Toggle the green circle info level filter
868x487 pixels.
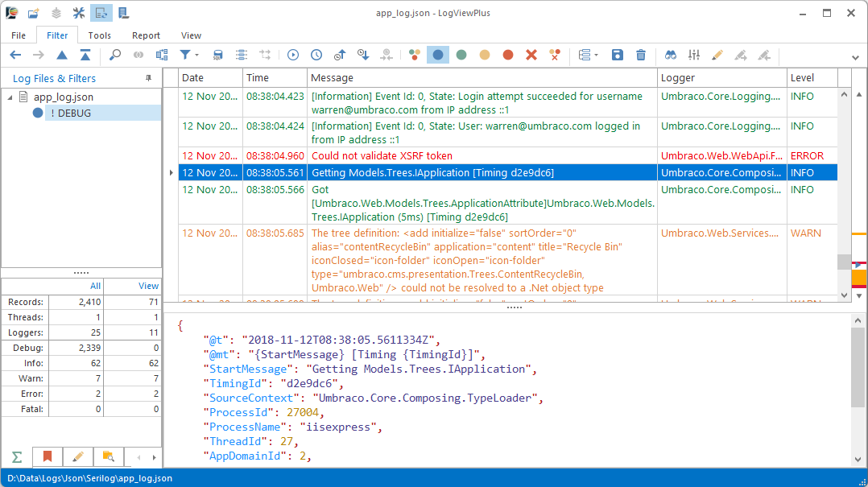tap(461, 55)
